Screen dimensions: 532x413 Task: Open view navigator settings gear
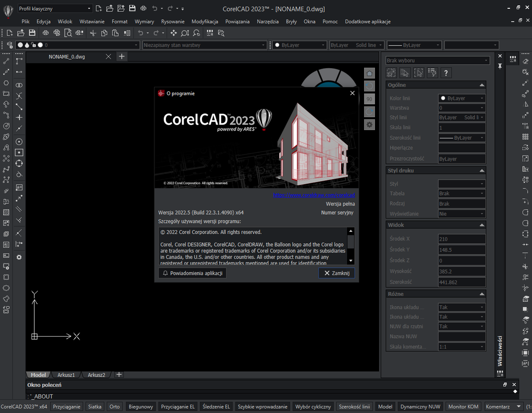point(369,124)
